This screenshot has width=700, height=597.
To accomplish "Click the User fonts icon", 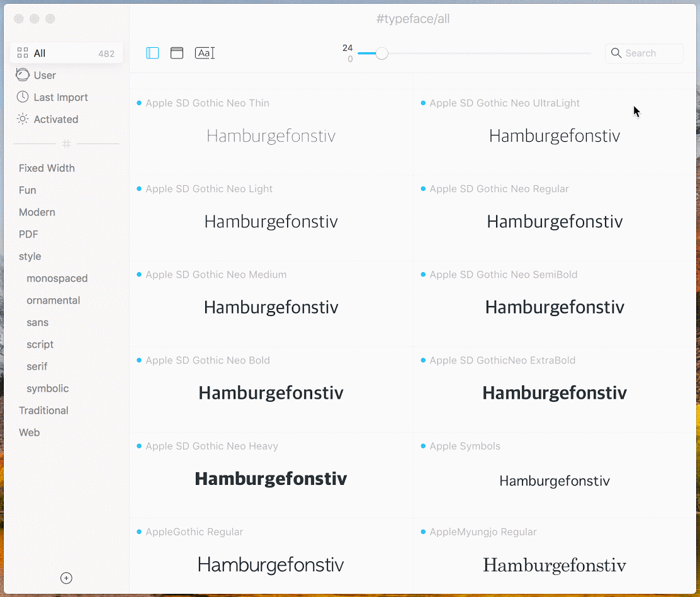I will pos(23,75).
